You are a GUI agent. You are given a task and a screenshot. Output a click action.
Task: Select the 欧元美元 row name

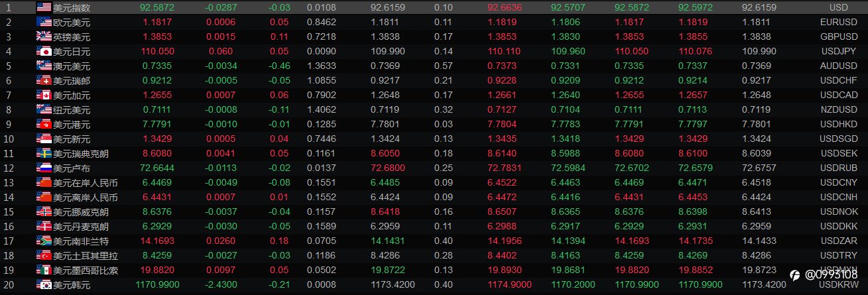coord(72,23)
